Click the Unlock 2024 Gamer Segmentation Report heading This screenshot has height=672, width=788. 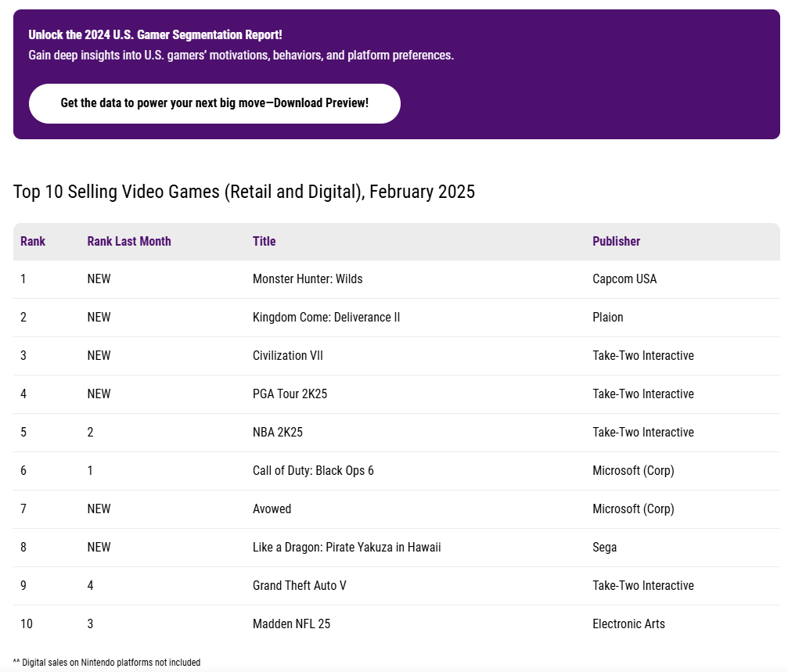(155, 35)
